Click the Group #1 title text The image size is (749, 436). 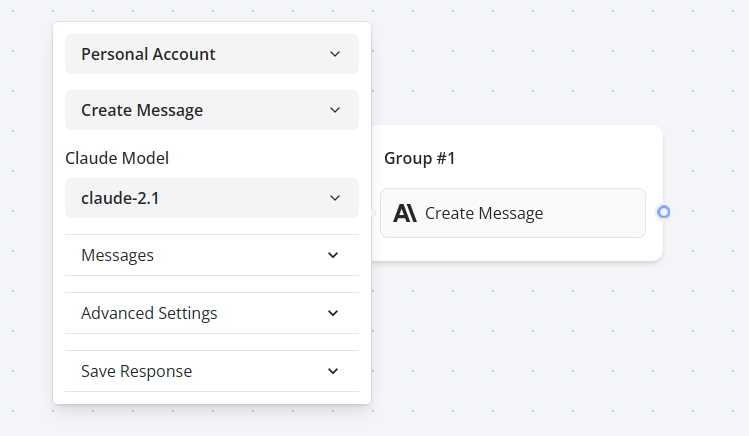pyautogui.click(x=420, y=158)
